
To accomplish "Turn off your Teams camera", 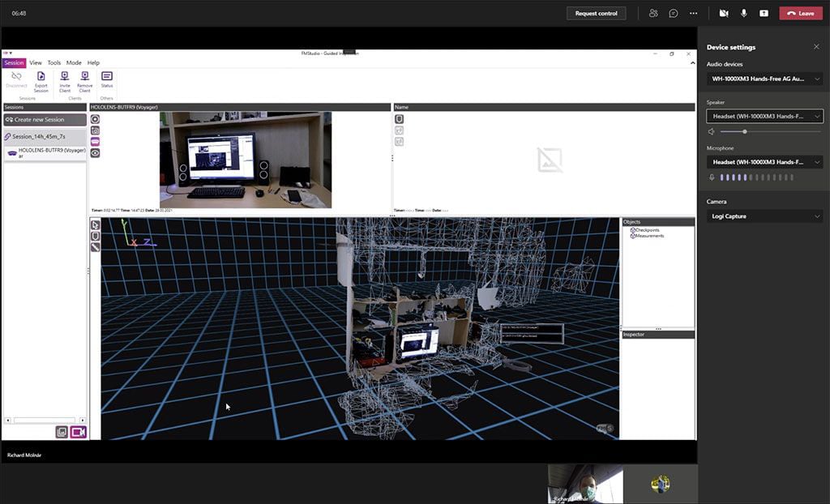I will [724, 13].
